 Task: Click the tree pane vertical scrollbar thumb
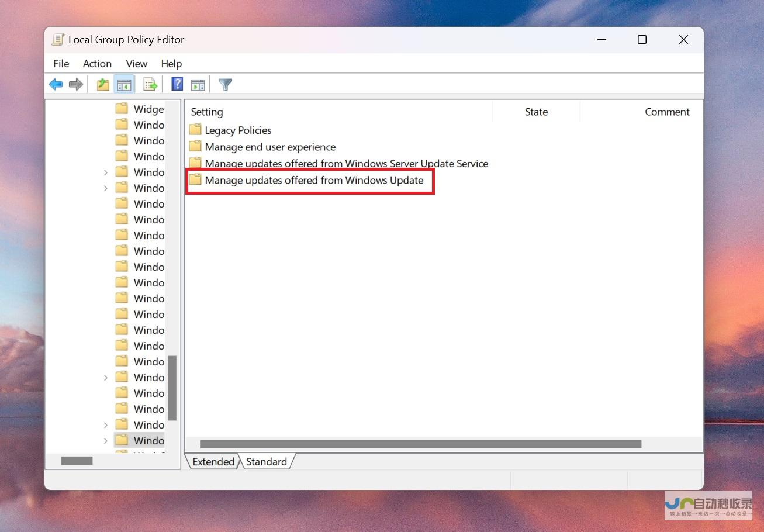click(172, 388)
